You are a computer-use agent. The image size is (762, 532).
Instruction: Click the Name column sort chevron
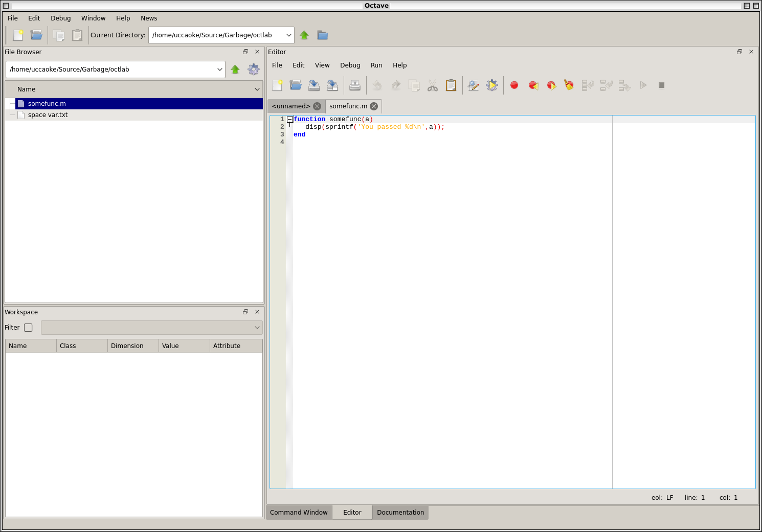pyautogui.click(x=257, y=89)
